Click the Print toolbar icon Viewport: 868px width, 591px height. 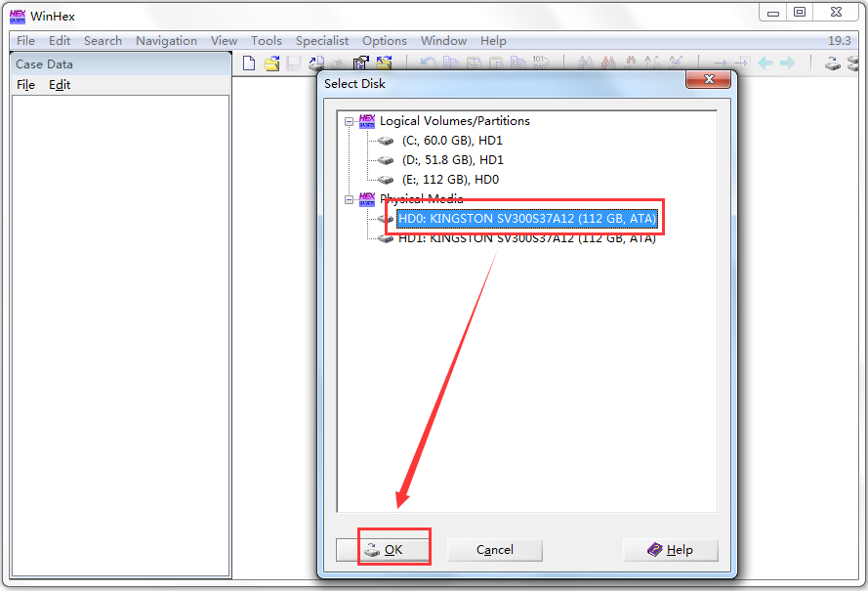[338, 63]
